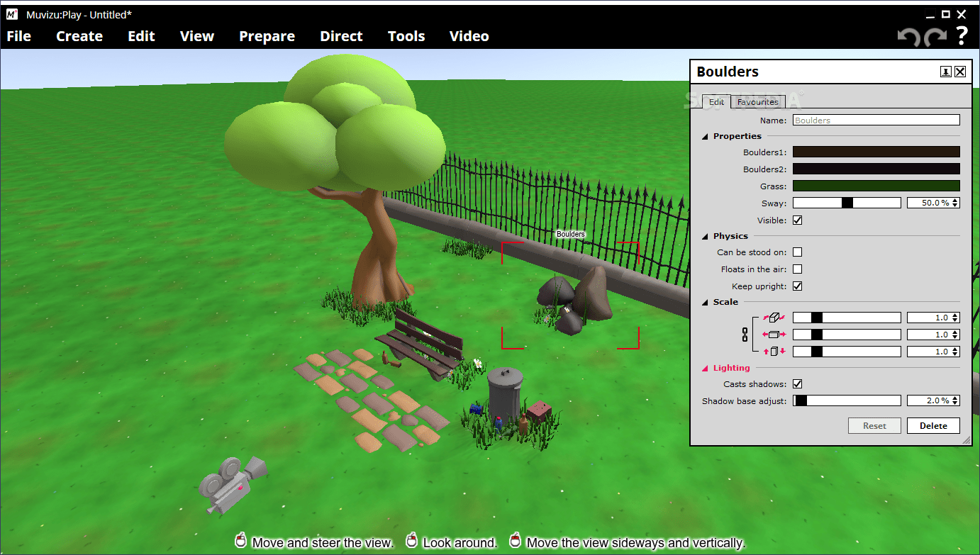The width and height of the screenshot is (980, 555).
Task: Collapse the Scale section
Action: [x=706, y=302]
